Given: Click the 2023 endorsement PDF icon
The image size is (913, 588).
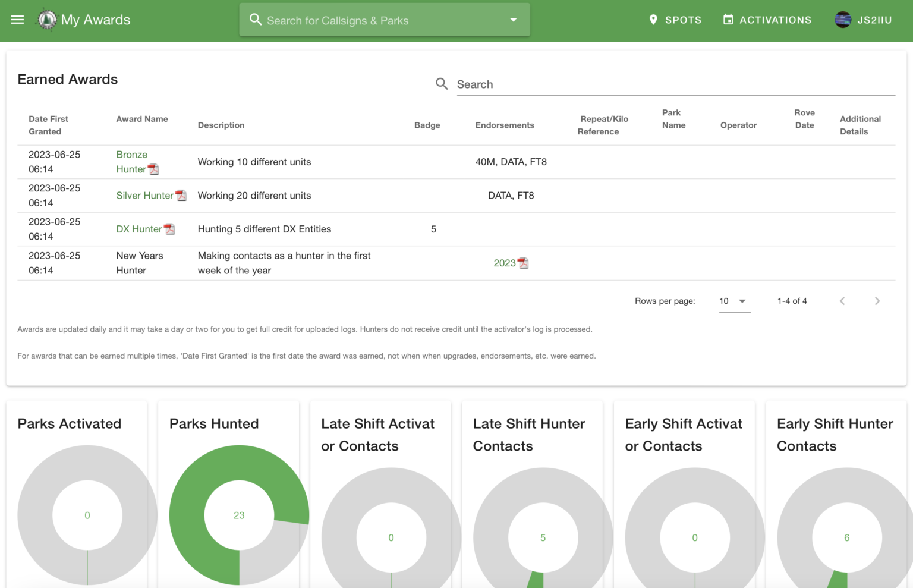Looking at the screenshot, I should [523, 263].
